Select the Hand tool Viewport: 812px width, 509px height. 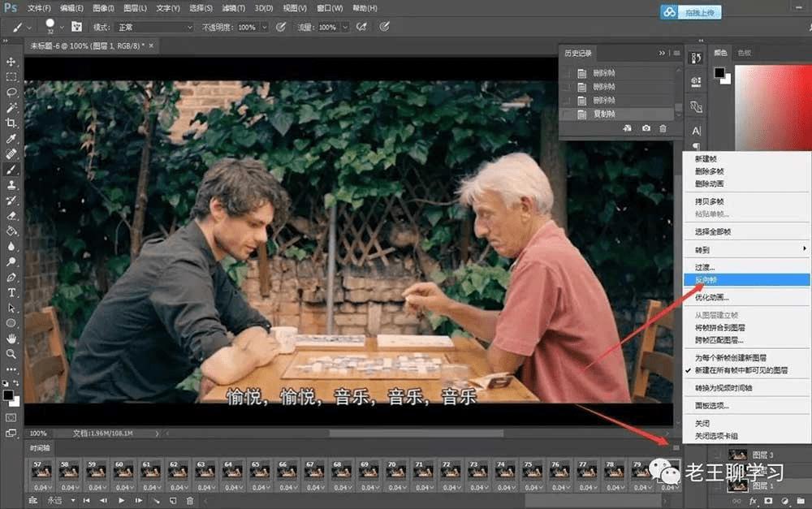11,339
